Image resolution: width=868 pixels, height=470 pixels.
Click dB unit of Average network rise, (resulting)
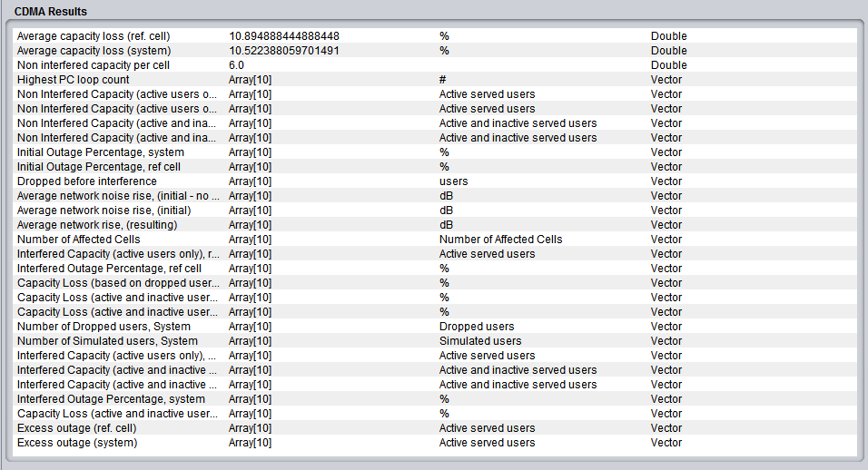pos(446,224)
